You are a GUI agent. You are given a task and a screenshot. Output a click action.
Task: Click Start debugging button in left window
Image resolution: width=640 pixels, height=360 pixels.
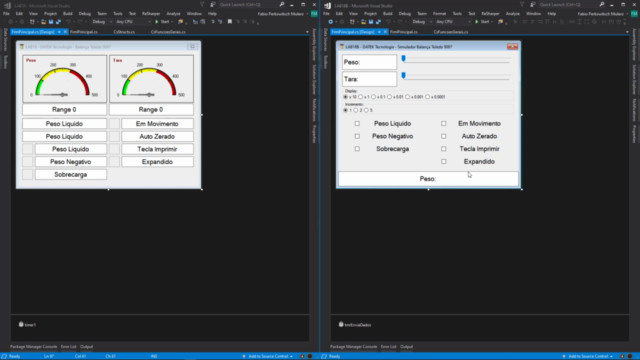[x=162, y=22]
